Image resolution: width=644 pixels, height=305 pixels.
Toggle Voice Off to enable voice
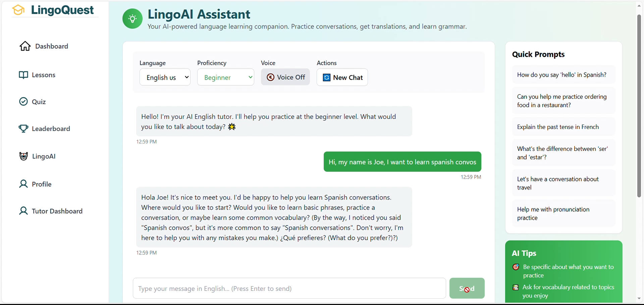point(285,77)
